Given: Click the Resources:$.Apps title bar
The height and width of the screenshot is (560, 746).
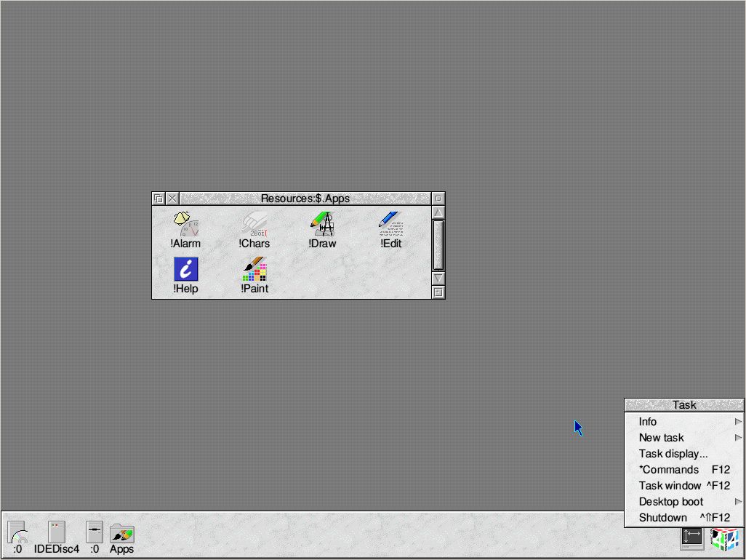Looking at the screenshot, I should tap(305, 199).
